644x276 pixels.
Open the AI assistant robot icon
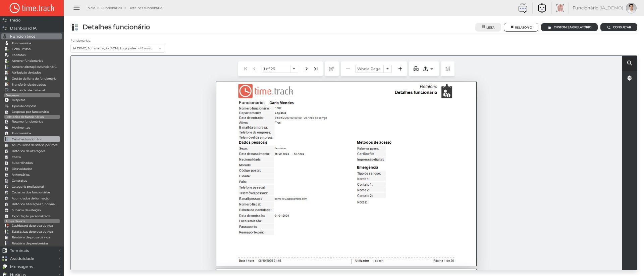542,8
